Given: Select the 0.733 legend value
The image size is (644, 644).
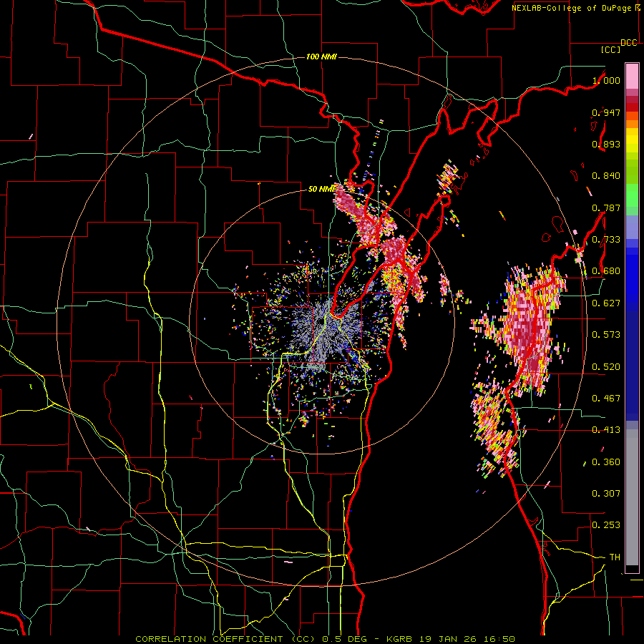Looking at the screenshot, I should (x=606, y=240).
